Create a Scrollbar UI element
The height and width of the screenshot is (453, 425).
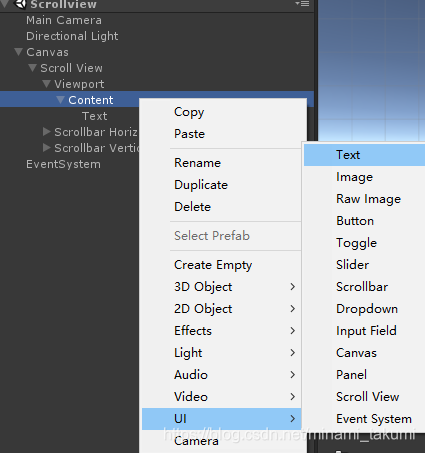coord(364,287)
